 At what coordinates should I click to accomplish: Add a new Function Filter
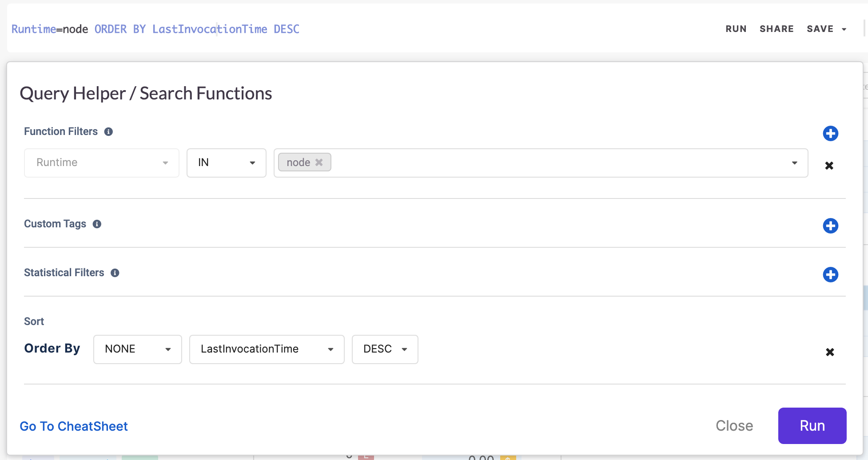(830, 133)
